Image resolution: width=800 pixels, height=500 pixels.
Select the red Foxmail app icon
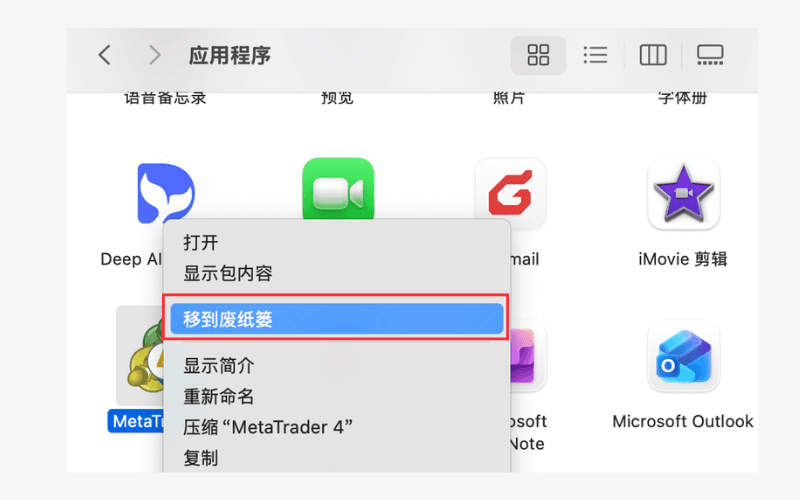click(x=510, y=191)
